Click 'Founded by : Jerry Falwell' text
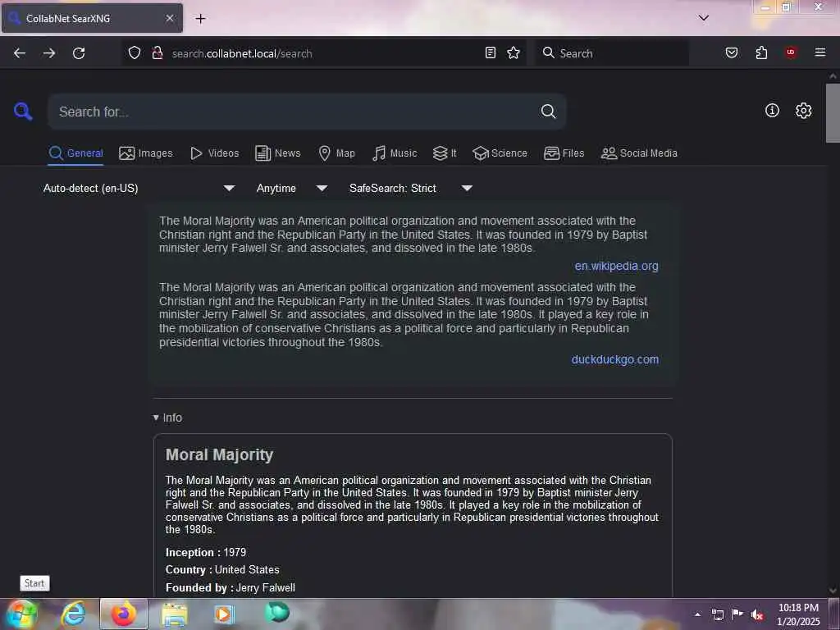The image size is (840, 630). 231,587
